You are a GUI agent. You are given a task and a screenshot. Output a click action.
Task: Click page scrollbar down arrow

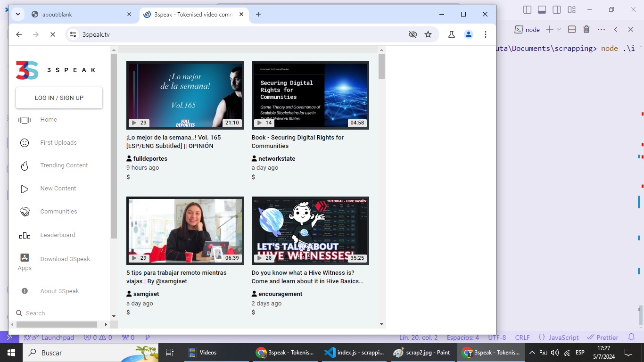pos(382,324)
